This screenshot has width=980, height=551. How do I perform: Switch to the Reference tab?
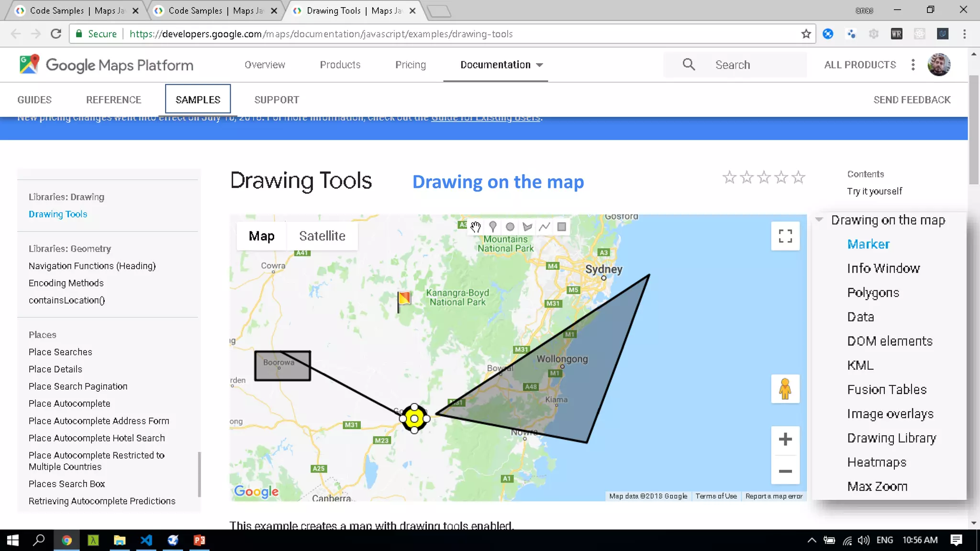113,99
